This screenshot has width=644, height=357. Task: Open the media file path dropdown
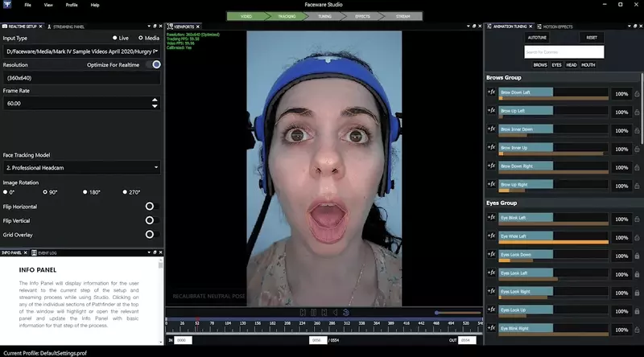[x=82, y=51]
